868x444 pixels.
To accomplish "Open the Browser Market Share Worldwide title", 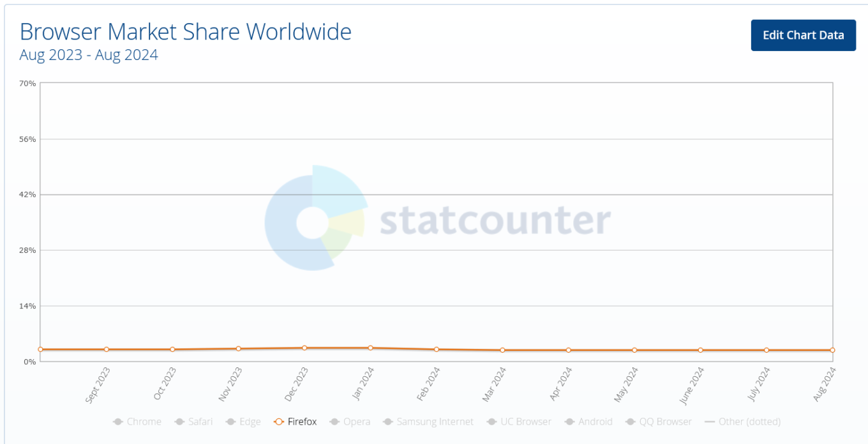I will 186,31.
